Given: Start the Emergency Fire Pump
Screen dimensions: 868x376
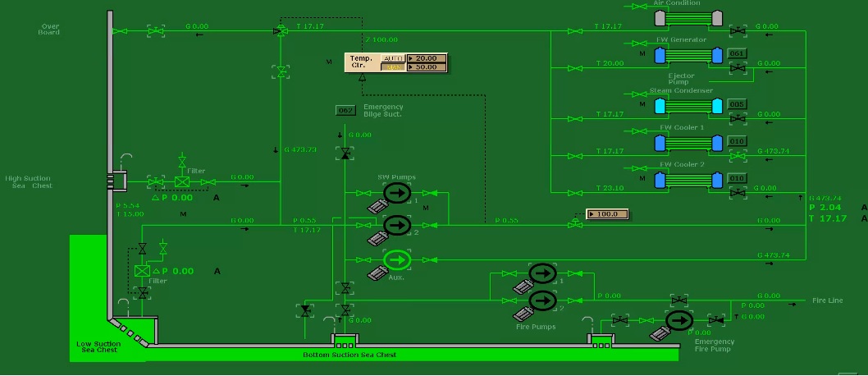Looking at the screenshot, I should click(x=678, y=319).
